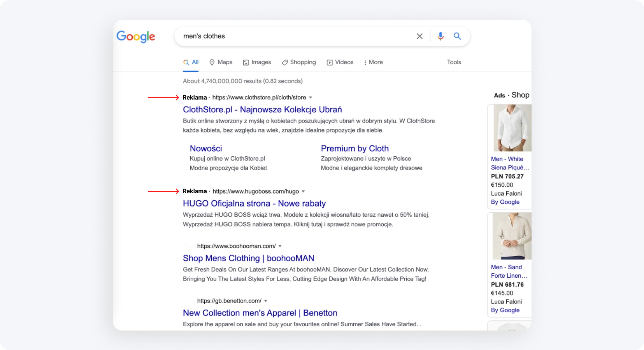Click the Maps pin icon
Screen dimensions: 644x350
click(x=212, y=62)
